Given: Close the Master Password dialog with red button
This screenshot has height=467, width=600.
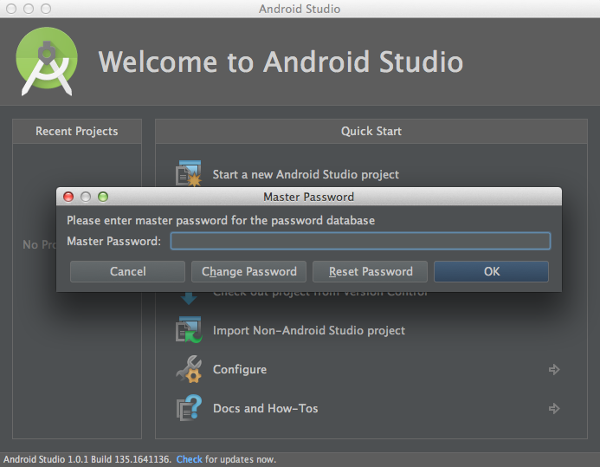Looking at the screenshot, I should pos(68,197).
